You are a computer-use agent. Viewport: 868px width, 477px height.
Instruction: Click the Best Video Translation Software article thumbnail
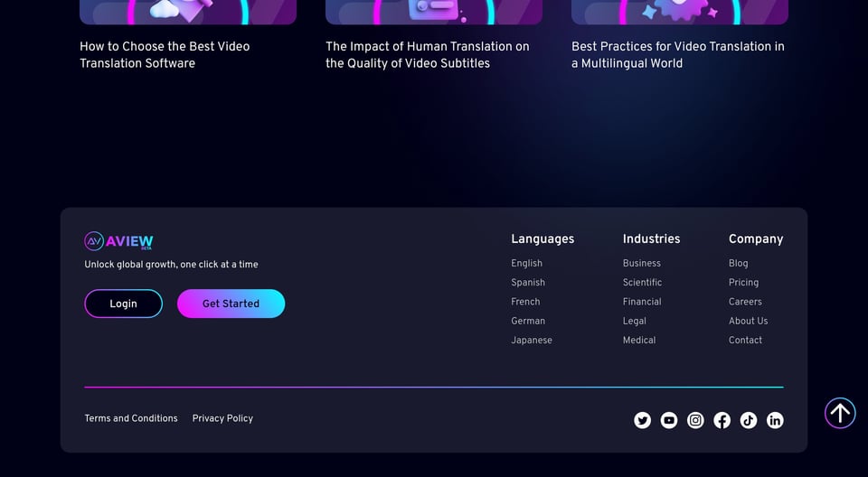(x=188, y=12)
